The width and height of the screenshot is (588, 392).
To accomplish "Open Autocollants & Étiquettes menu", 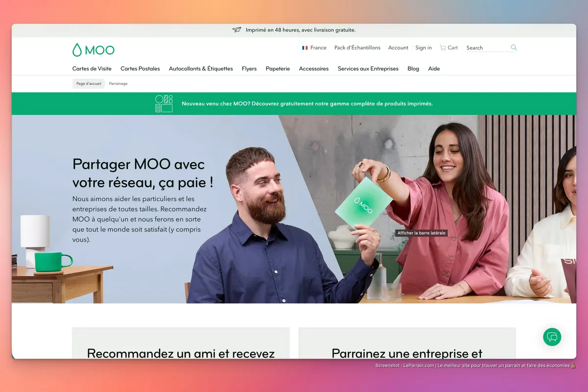I will click(201, 69).
